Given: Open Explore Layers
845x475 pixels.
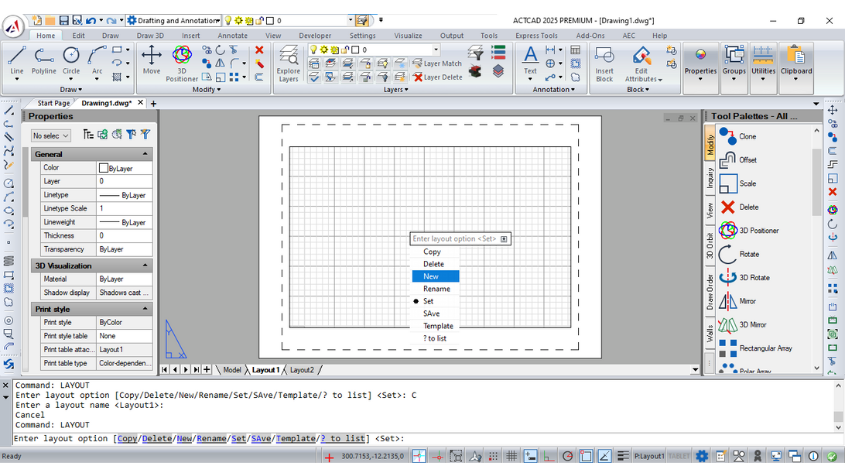Looking at the screenshot, I should coord(288,63).
